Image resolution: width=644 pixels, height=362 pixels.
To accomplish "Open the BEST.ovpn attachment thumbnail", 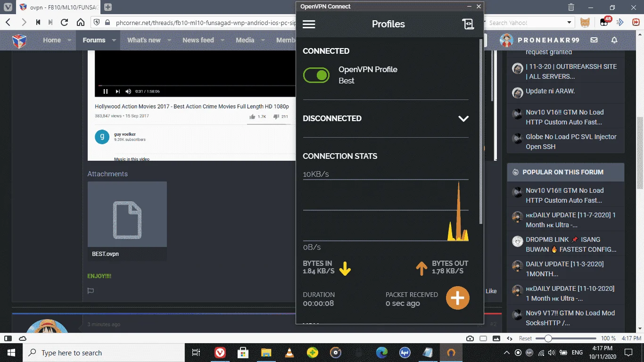I will (127, 214).
